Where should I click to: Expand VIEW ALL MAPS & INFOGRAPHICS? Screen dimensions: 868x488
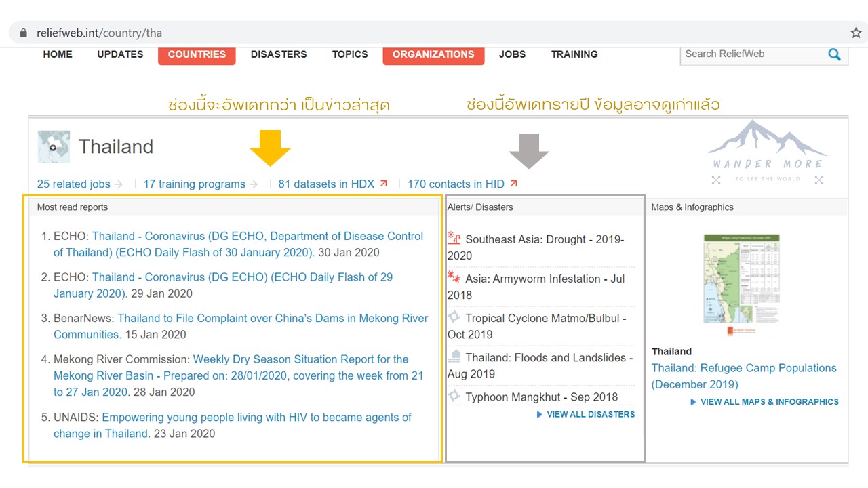(x=769, y=402)
